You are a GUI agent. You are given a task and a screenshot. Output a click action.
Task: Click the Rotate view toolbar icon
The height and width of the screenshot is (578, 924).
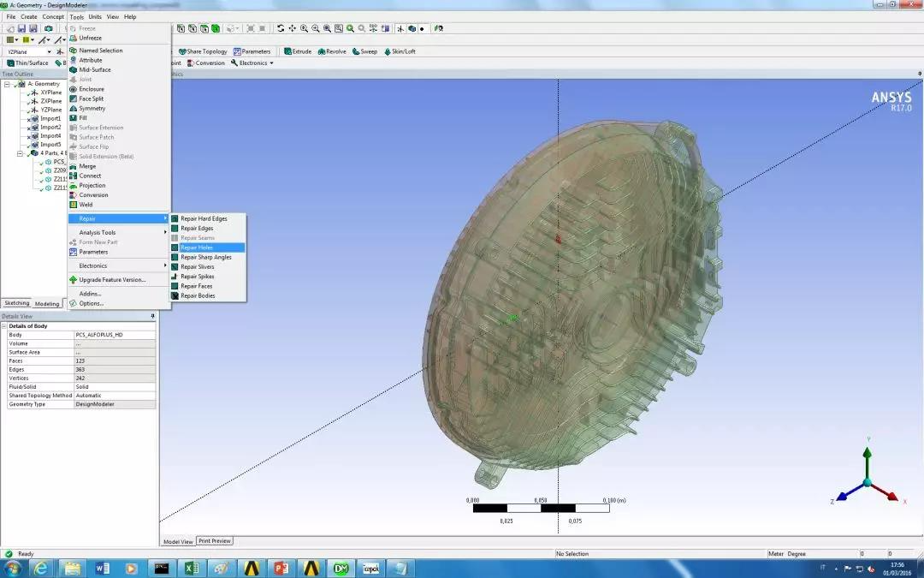(x=281, y=28)
